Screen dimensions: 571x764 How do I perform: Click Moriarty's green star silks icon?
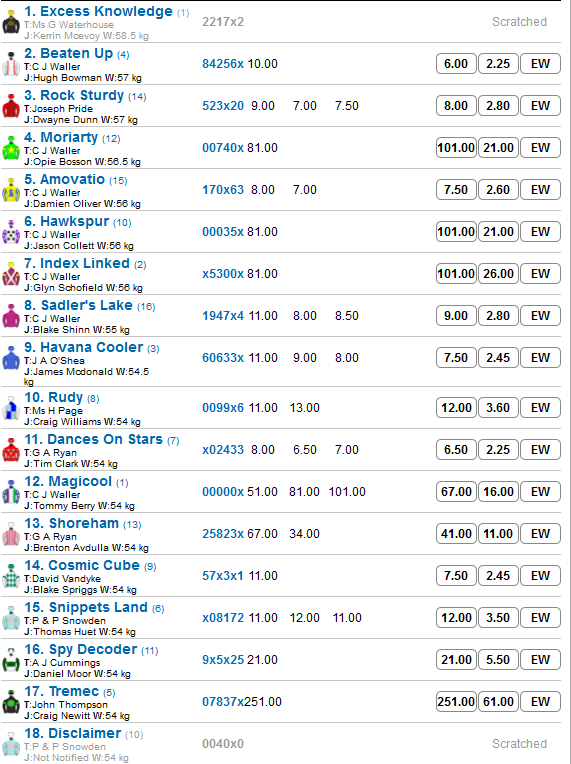pyautogui.click(x=11, y=148)
